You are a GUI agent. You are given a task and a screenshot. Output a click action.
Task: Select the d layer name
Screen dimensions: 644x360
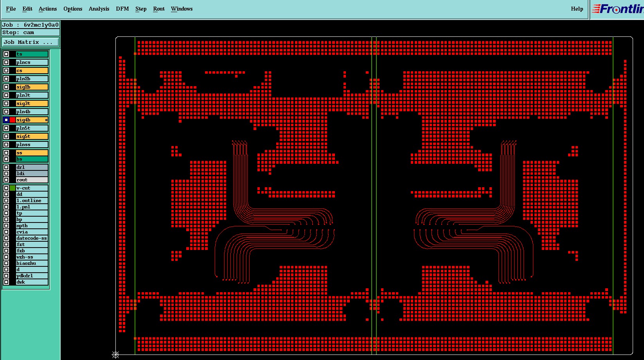32,270
